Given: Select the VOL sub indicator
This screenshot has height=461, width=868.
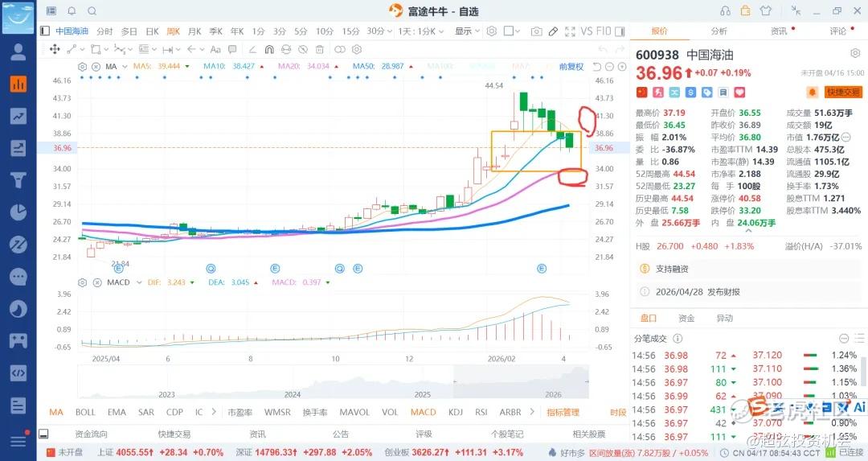Looking at the screenshot, I should (x=390, y=412).
